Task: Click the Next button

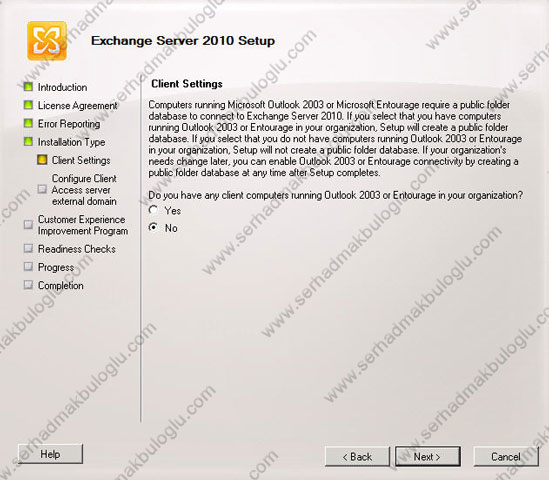Action: click(428, 457)
